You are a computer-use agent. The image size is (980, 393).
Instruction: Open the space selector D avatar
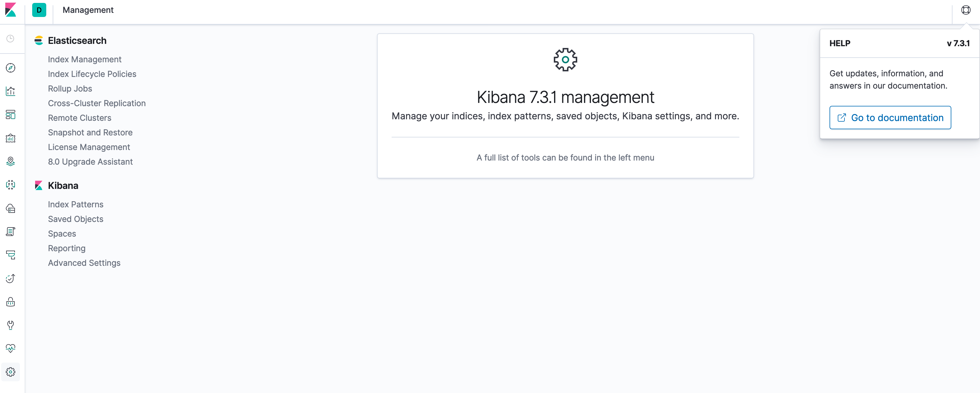point(39,10)
